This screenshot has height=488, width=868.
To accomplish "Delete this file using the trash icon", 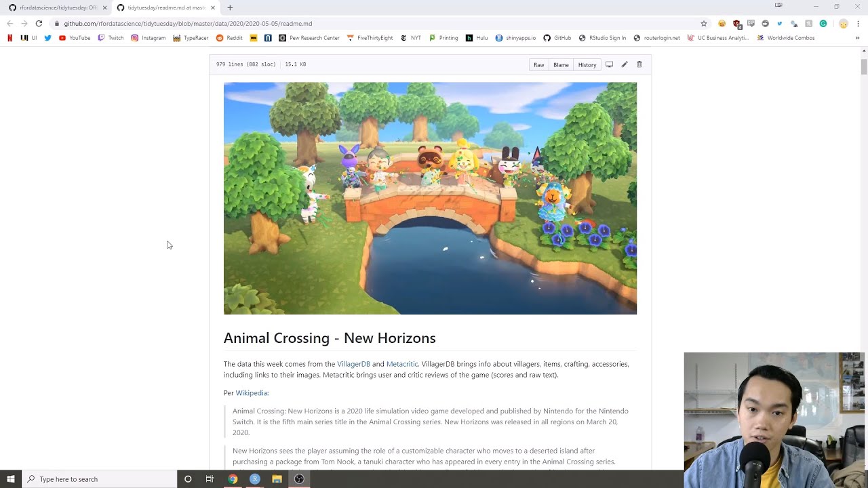I will (x=639, y=64).
